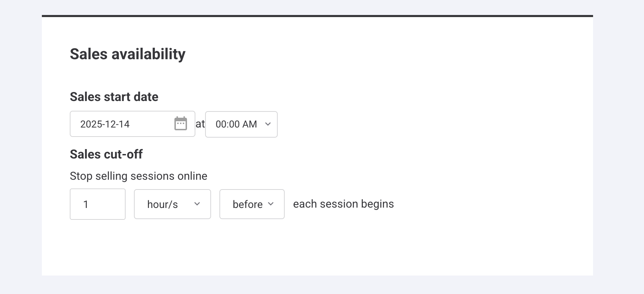Click the 2025-12-14 date value text
644x294 pixels.
[105, 124]
